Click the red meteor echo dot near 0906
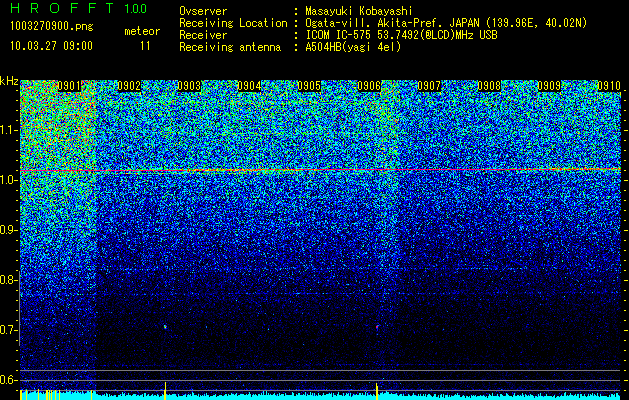629x400 pixels. (377, 327)
